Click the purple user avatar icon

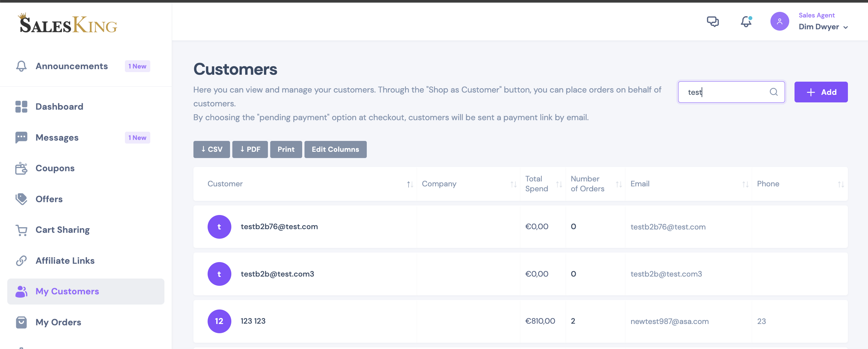coord(779,21)
